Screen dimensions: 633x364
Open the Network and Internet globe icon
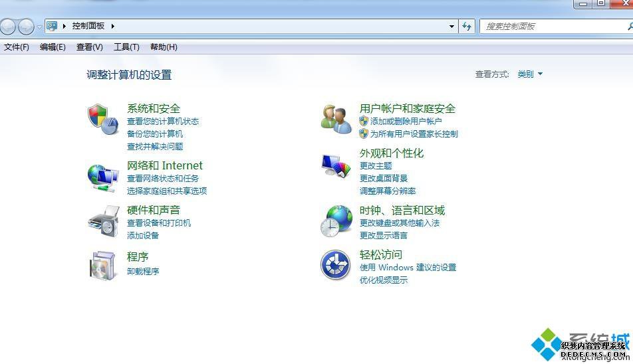tap(103, 178)
